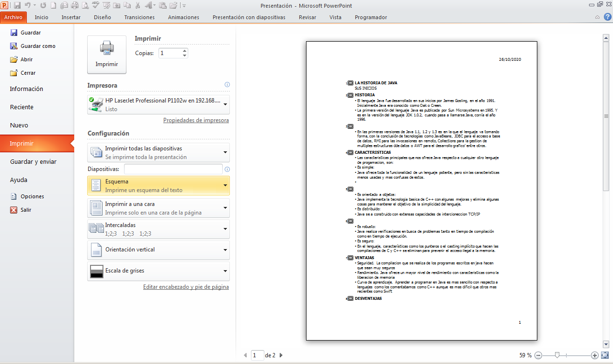
Task: Open the HP LaserJet printer dropdown
Action: click(x=158, y=104)
